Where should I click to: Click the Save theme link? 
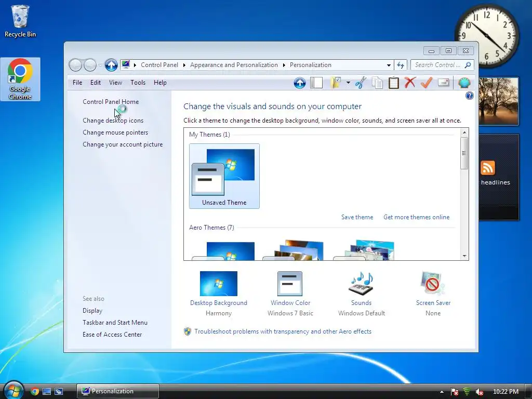(x=357, y=217)
